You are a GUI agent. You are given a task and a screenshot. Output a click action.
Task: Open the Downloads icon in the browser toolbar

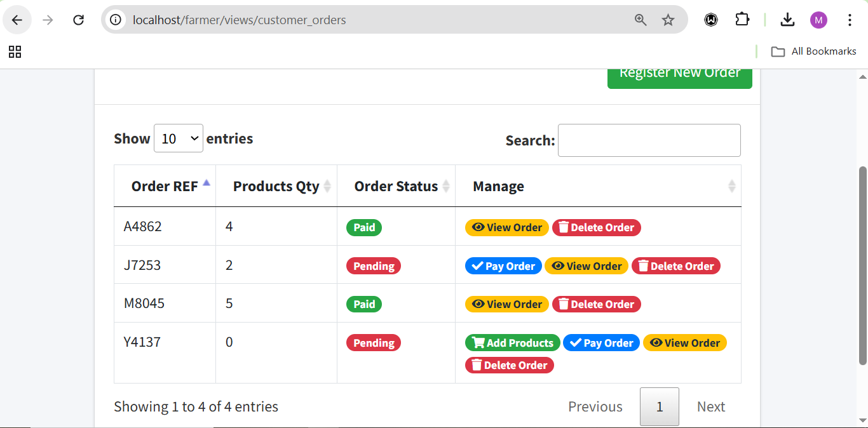click(787, 20)
